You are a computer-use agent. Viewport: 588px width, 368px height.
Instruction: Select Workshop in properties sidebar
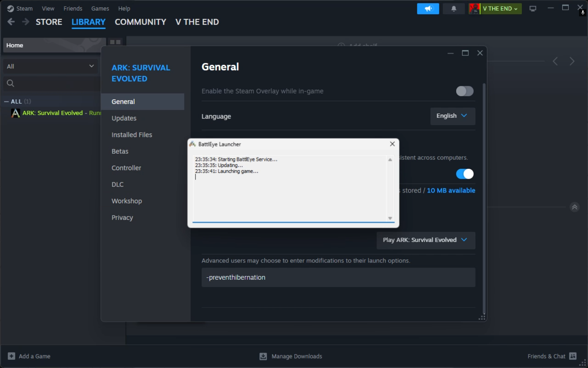[x=143, y=201]
